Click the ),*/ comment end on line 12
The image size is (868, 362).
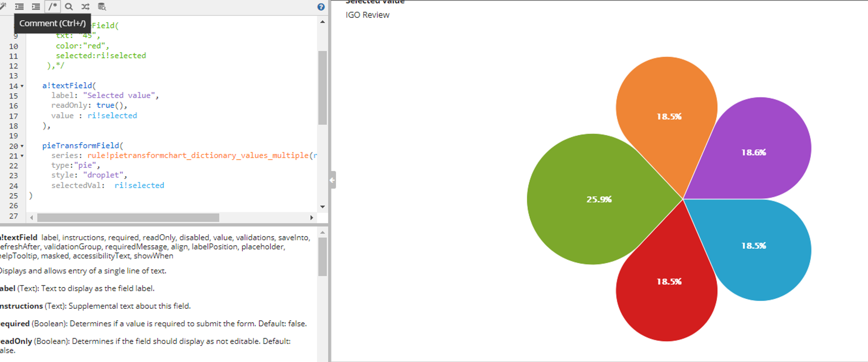point(56,66)
